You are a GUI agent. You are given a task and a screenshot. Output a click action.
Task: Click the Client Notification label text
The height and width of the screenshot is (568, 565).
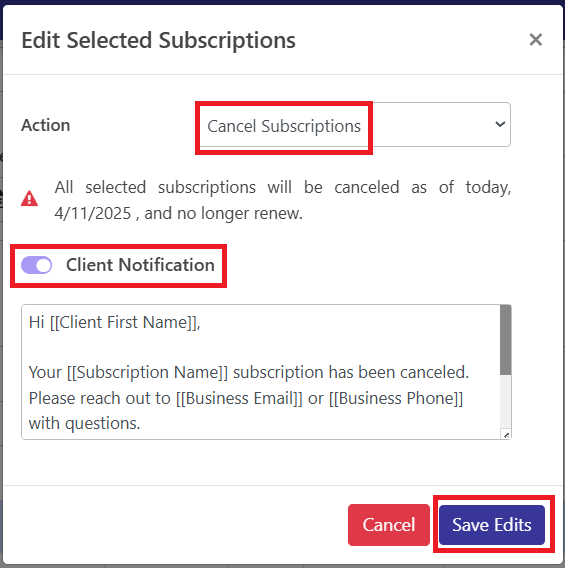[141, 265]
